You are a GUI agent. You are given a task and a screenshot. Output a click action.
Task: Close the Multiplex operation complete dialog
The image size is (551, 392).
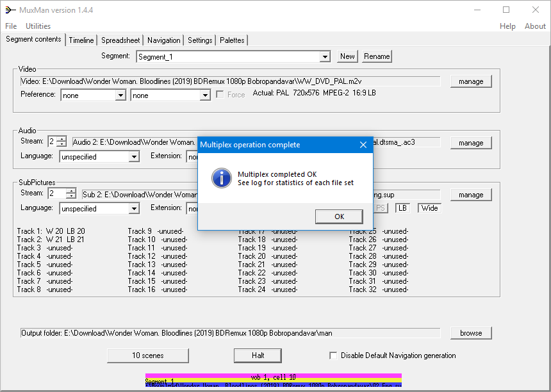point(363,145)
